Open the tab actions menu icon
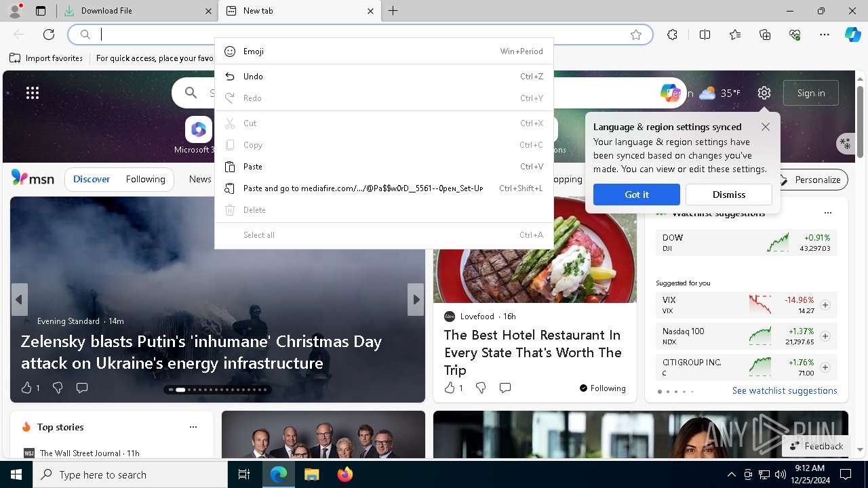 tap(41, 11)
